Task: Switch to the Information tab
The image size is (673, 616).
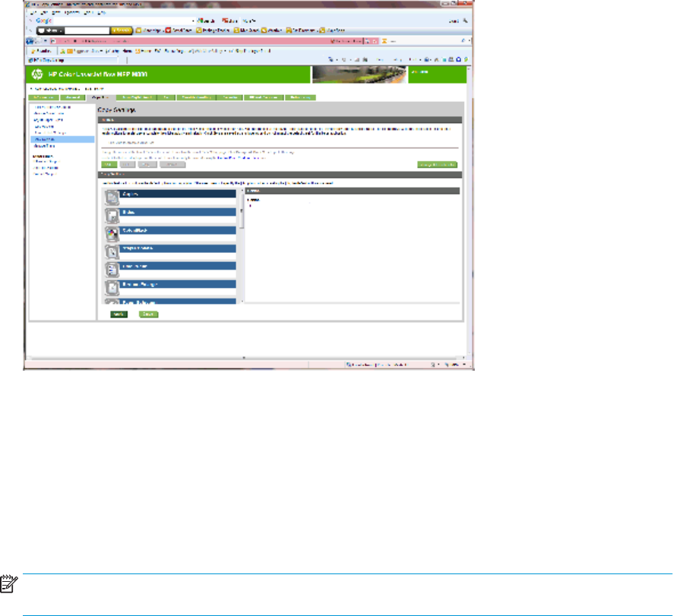Action: pyautogui.click(x=44, y=97)
